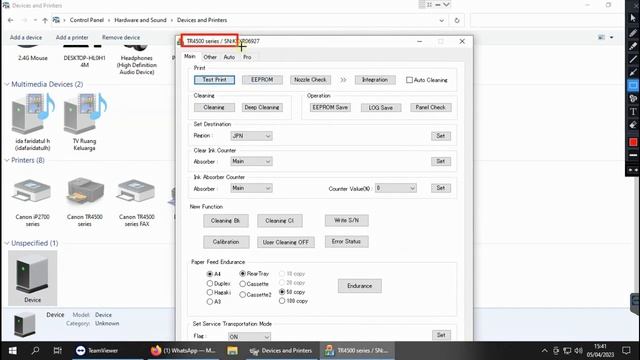This screenshot has height=360, width=640.
Task: Switch to the Auto tab
Action: (x=229, y=57)
